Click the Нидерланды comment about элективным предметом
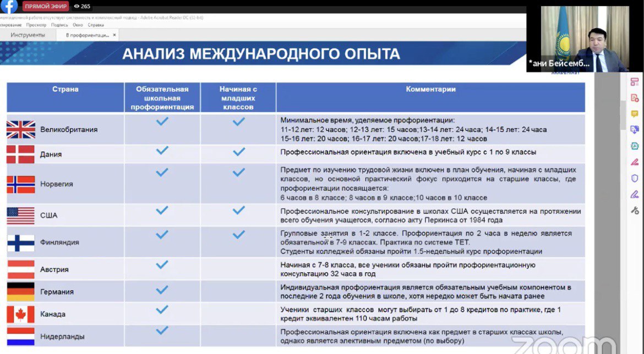The width and height of the screenshot is (644, 354). [422, 336]
